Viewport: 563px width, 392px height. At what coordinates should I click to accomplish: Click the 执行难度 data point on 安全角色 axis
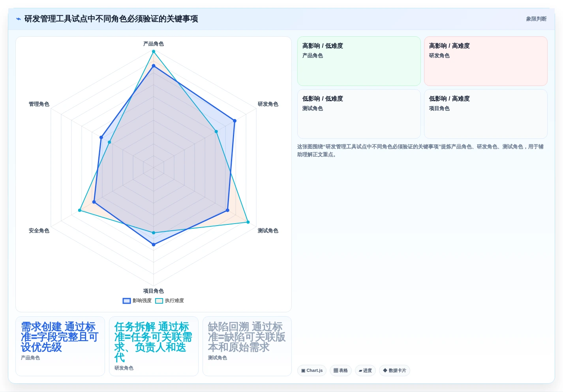(80, 210)
